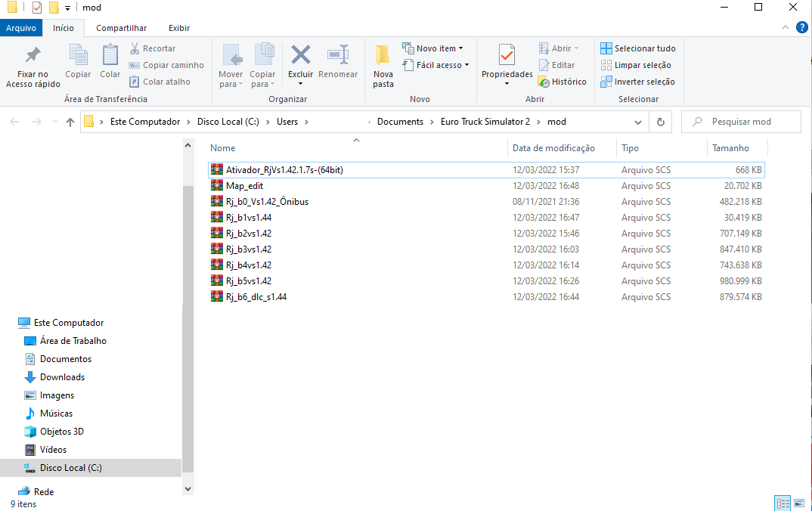
Task: Customize quick access toolbar dropdown
Action: (x=67, y=8)
